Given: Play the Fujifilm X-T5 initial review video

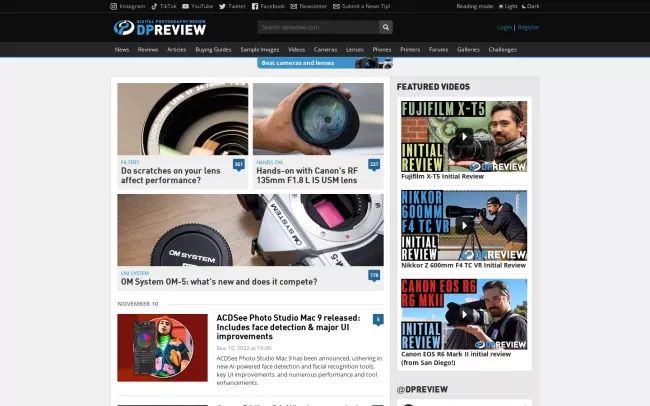Looking at the screenshot, I should [x=464, y=136].
